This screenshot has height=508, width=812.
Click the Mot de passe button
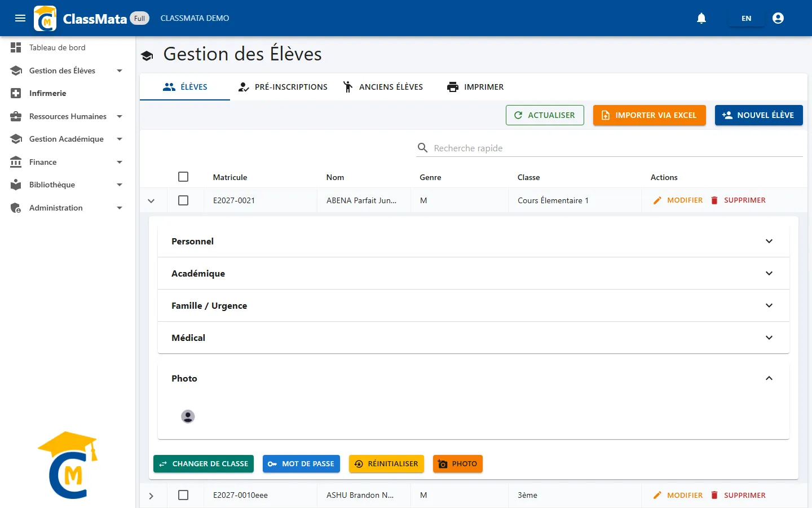301,464
